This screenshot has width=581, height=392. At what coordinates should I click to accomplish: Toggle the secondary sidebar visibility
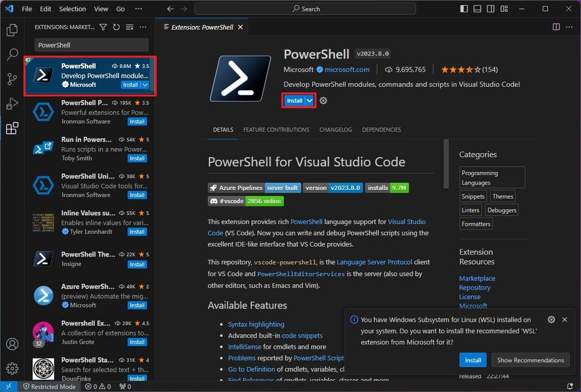click(x=490, y=9)
